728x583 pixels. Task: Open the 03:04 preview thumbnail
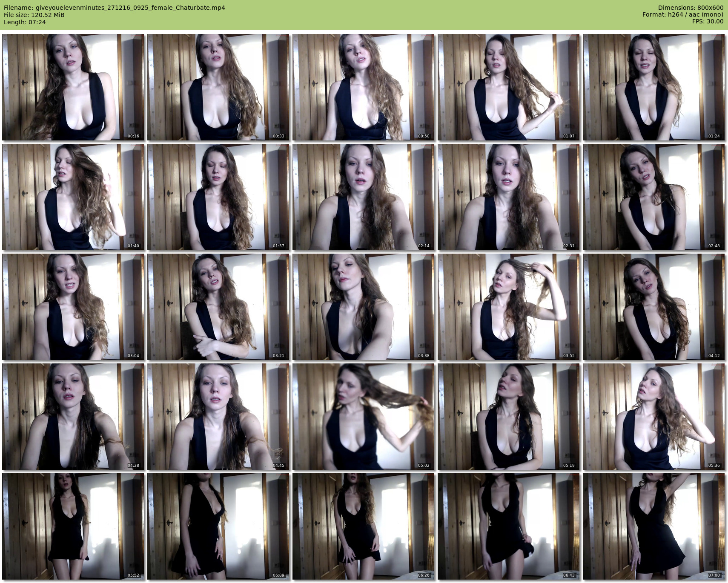(x=73, y=307)
